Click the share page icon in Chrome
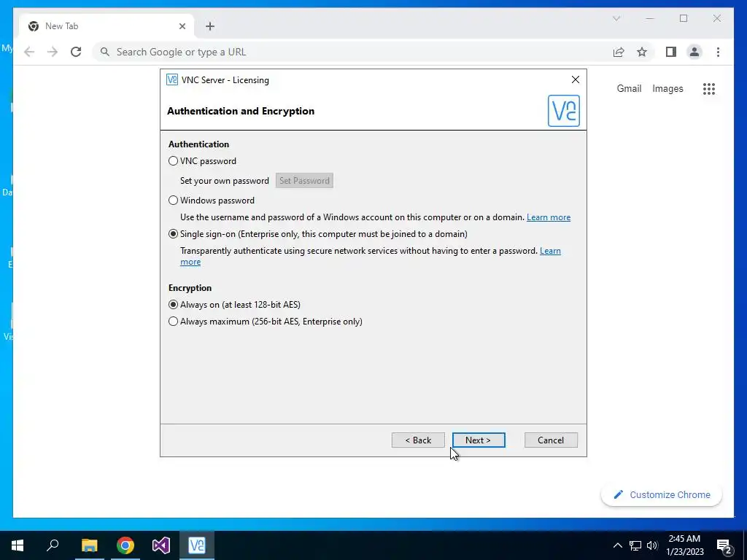 [x=619, y=52]
